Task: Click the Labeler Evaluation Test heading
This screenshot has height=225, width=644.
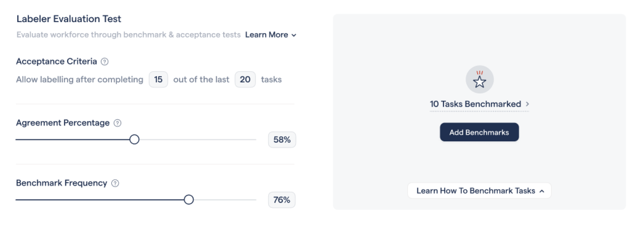Action: pos(69,19)
